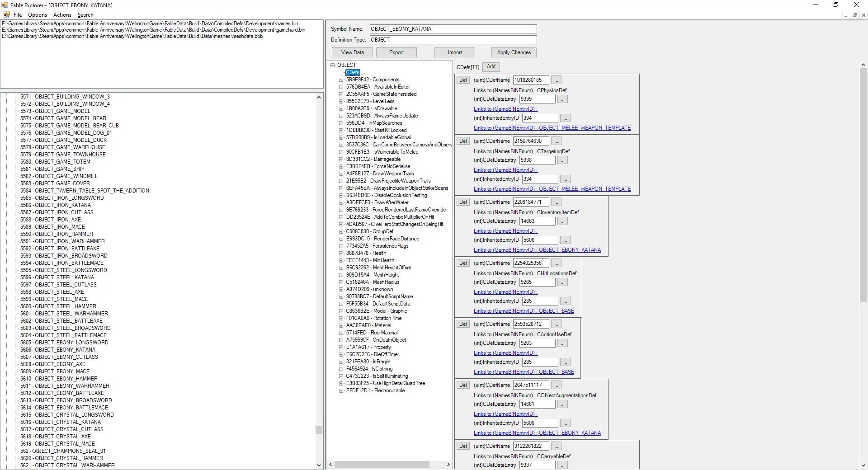
Task: Open browse button beside InheritedEntryID 5606 in CInventoryItemDef
Action: point(565,240)
